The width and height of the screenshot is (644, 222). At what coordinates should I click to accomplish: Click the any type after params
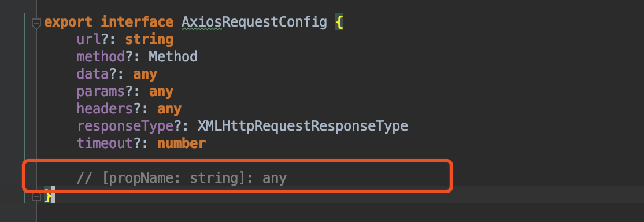point(161,92)
